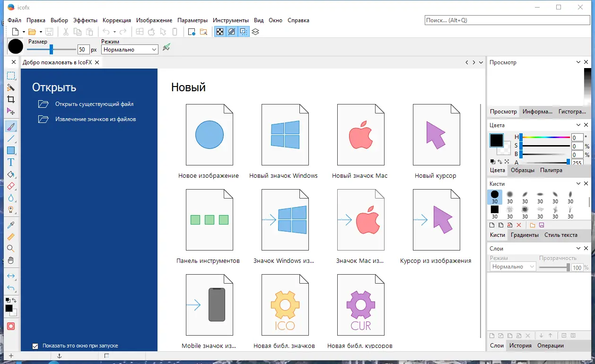
Task: Collapse the Просмотр panel chevron
Action: 578,62
